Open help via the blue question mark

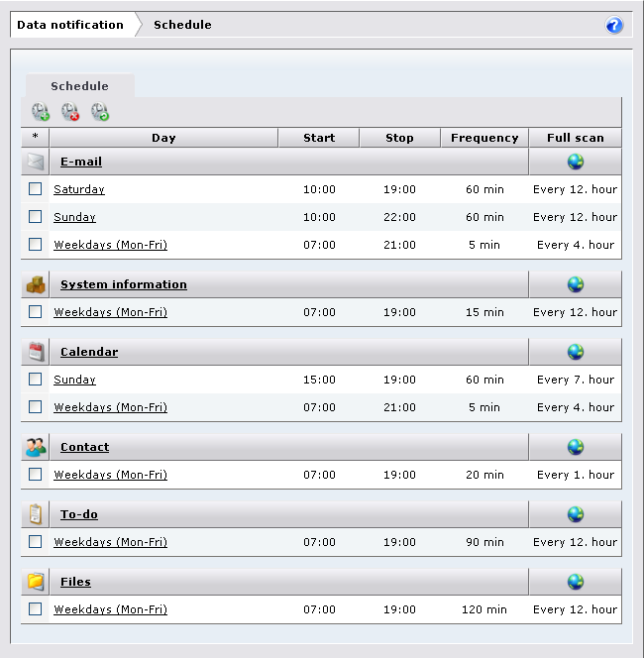[614, 26]
